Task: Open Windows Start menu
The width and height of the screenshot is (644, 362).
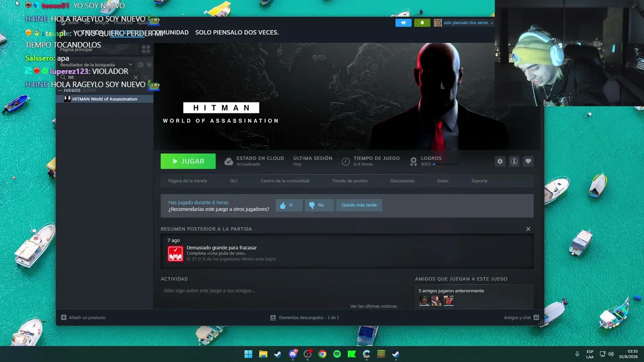Action: [x=249, y=354]
